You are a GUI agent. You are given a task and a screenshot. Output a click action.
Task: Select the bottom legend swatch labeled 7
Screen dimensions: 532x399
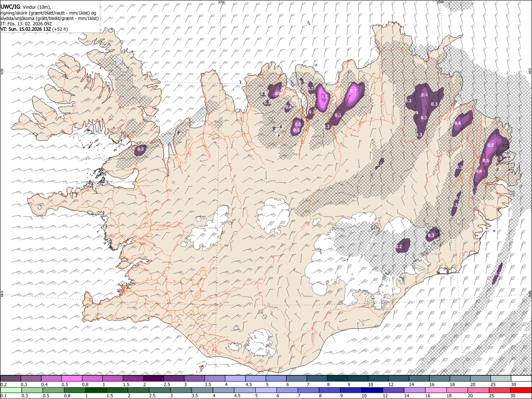(x=308, y=390)
